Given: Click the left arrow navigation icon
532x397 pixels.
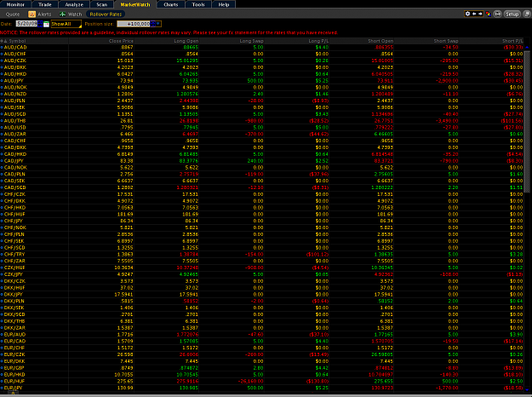Looking at the screenshot, I should coord(474,14).
